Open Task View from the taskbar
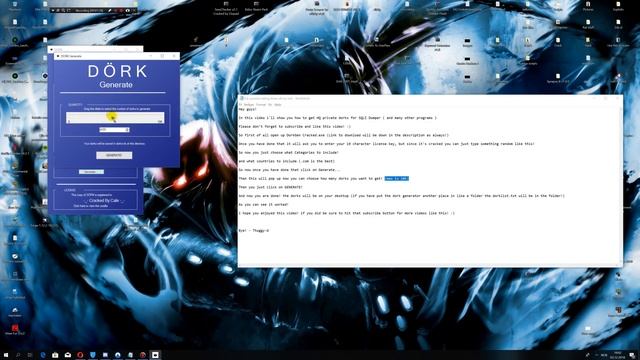 coord(30,355)
